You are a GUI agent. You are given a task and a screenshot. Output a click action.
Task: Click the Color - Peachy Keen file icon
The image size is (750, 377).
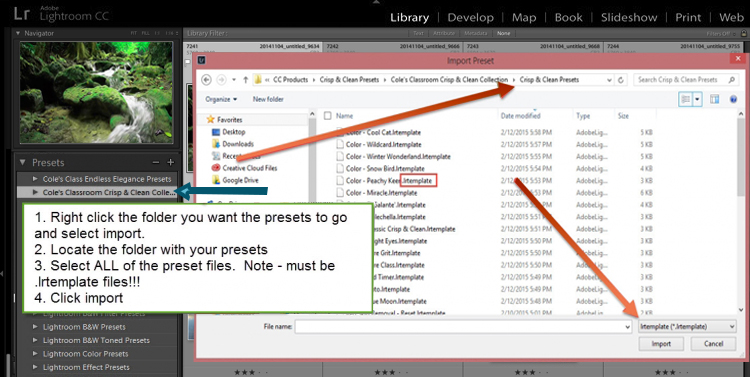pos(340,180)
